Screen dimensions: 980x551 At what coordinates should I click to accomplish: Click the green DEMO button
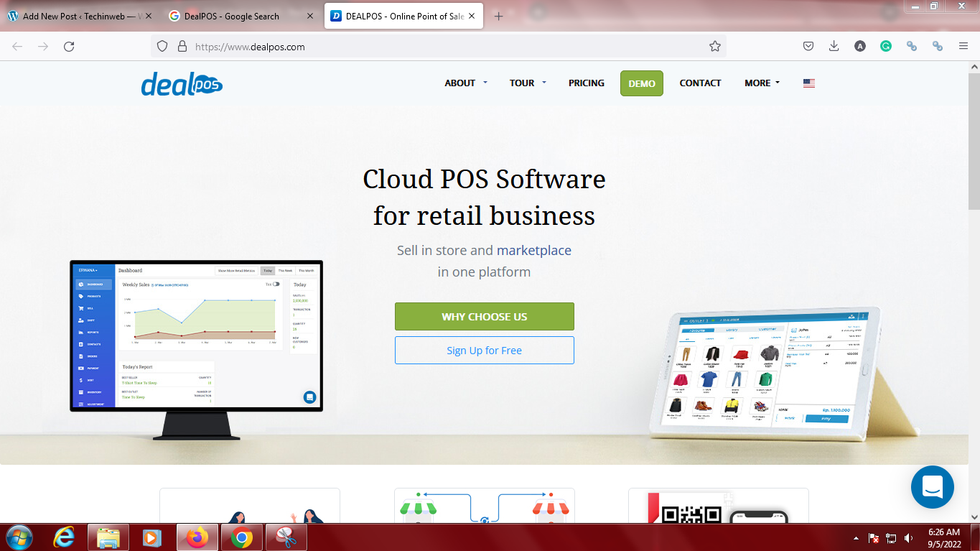tap(642, 83)
